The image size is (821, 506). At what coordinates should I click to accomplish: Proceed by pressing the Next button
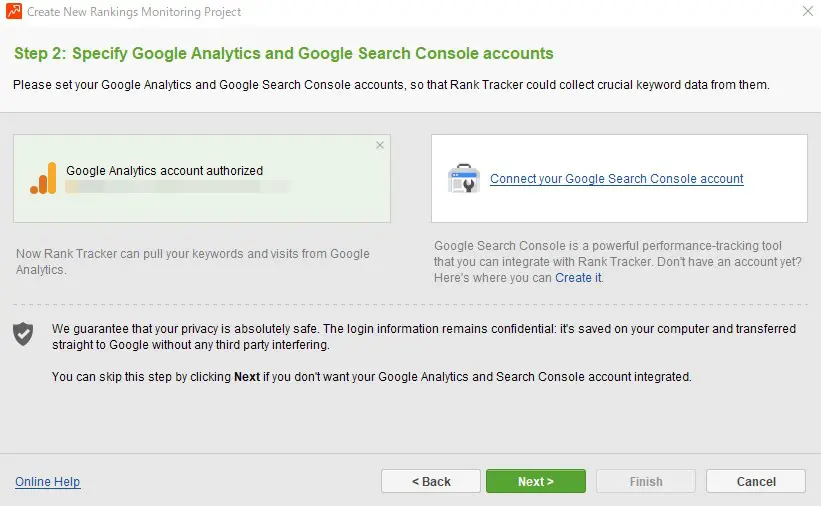535,481
